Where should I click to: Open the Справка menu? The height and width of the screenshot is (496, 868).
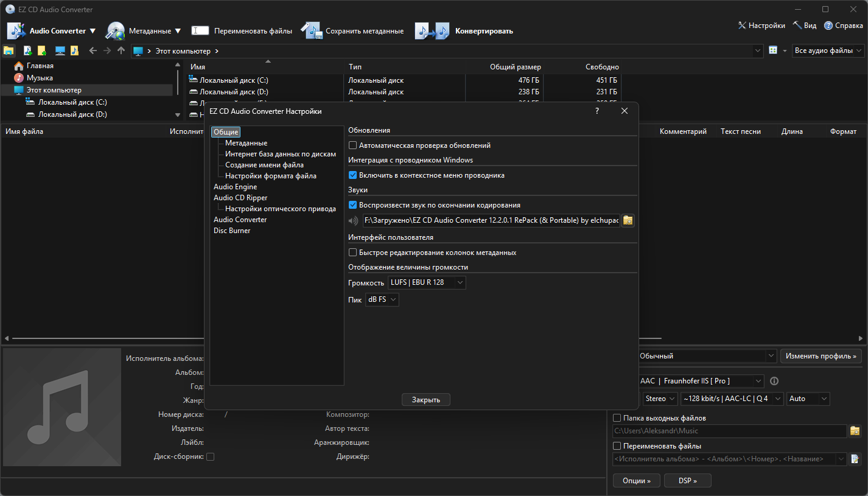844,26
